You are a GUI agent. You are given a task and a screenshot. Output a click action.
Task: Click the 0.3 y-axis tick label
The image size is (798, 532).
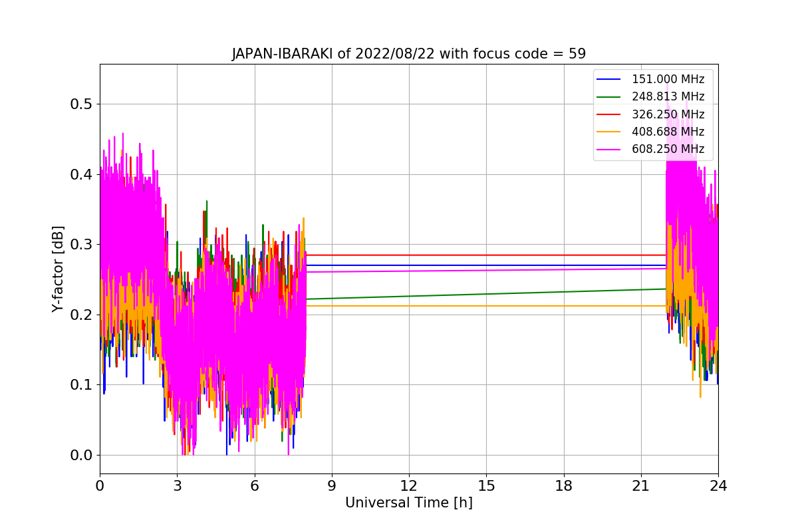point(81,245)
